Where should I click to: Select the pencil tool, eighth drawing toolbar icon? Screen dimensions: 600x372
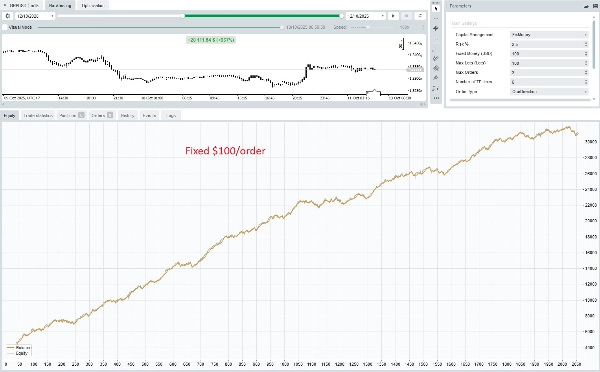(x=436, y=78)
